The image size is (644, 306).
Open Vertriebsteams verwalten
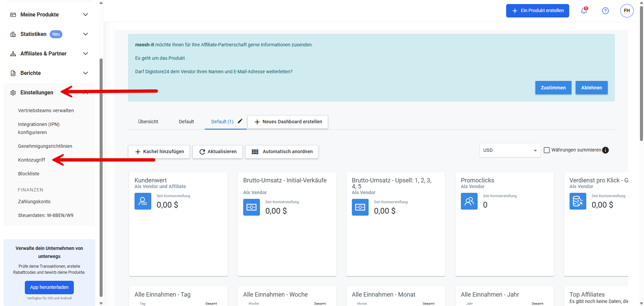point(46,111)
